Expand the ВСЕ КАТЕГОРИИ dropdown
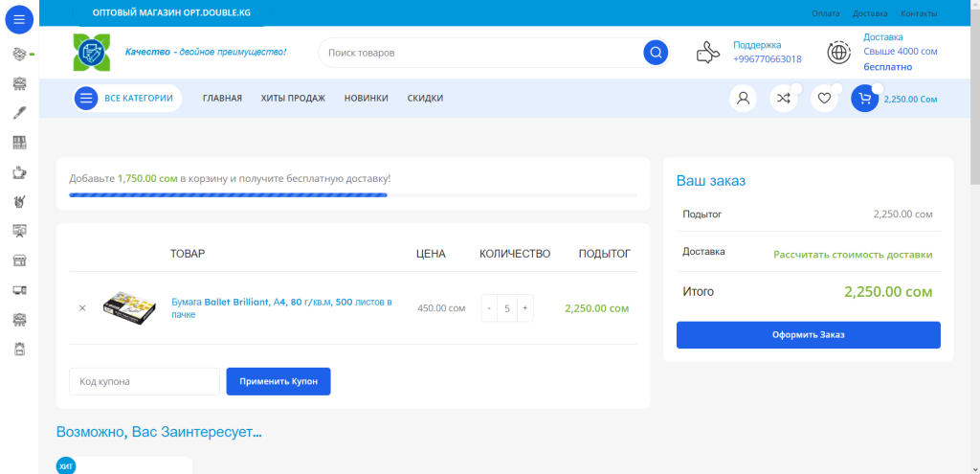This screenshot has height=474, width=980. [127, 99]
